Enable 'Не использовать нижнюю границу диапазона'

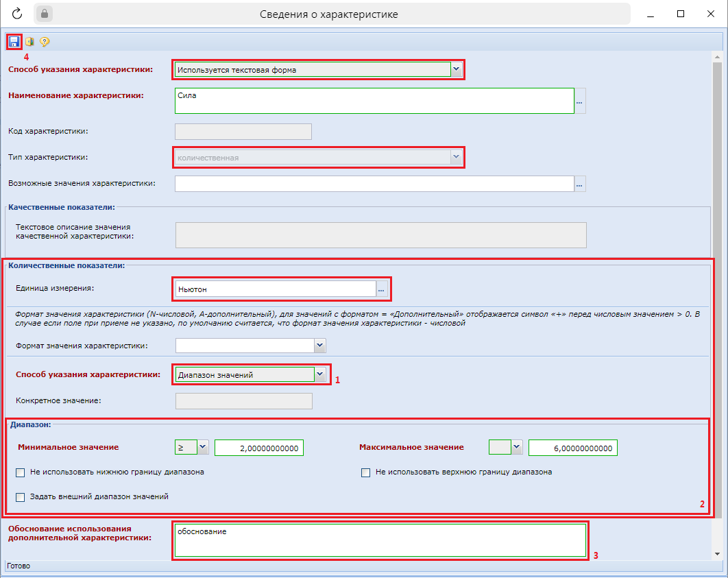click(21, 472)
